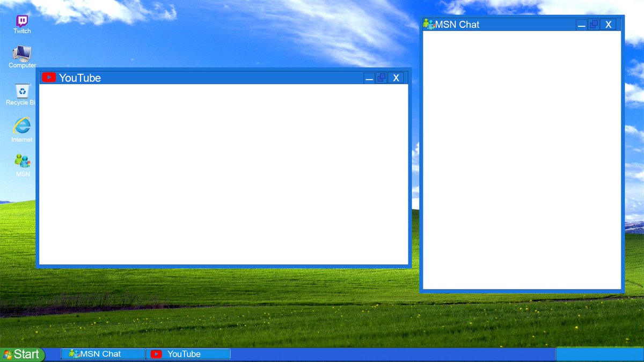Click inside the MSN Chat window content area

(x=522, y=160)
